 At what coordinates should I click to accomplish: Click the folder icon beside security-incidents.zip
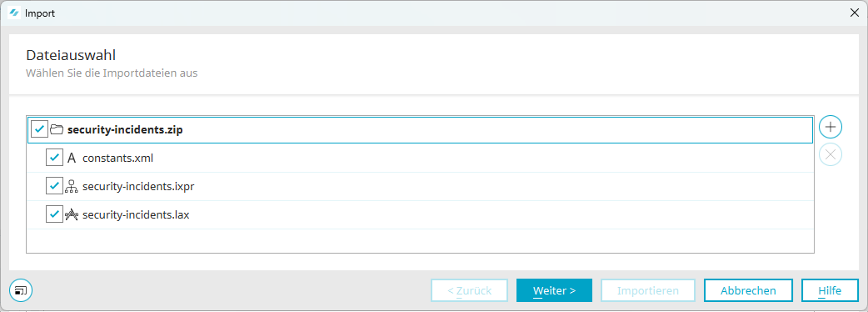57,129
